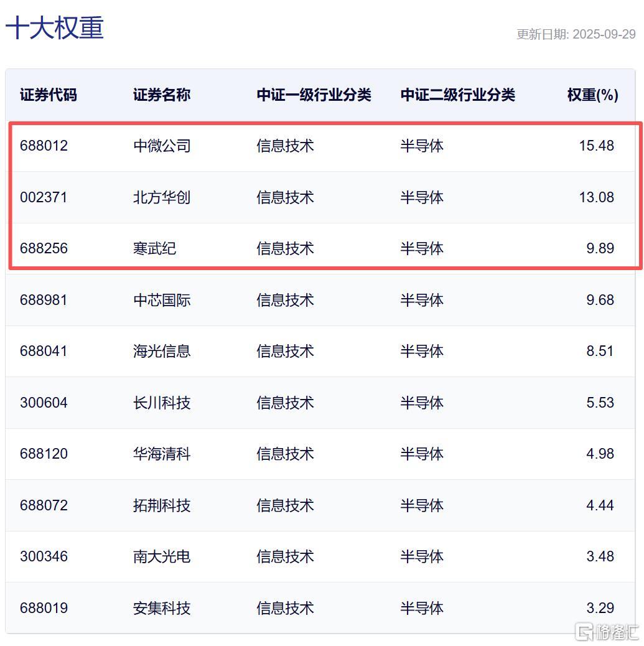Click weight value 4.44
The image size is (644, 646).
pos(600,505)
